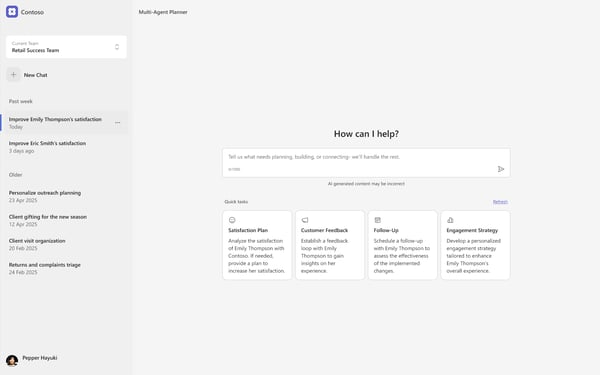Image resolution: width=600 pixels, height=375 pixels.
Task: Click the calendar icon on Follow-Up card
Action: point(377,220)
